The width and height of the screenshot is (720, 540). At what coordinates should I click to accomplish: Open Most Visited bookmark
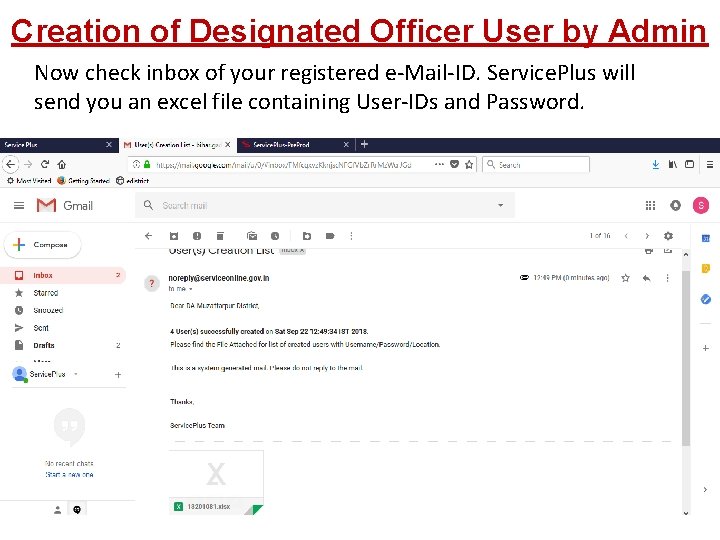pos(29,180)
